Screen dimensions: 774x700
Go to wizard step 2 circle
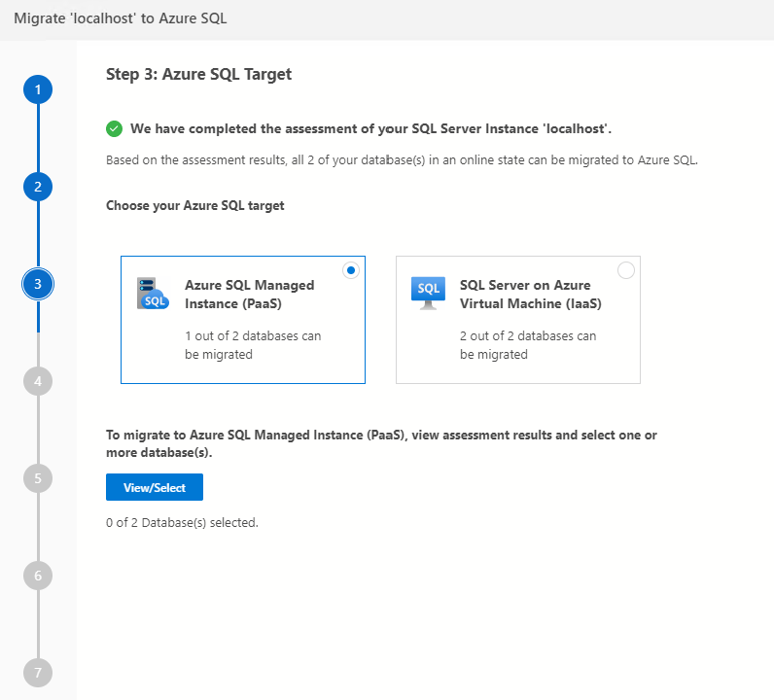click(x=38, y=188)
